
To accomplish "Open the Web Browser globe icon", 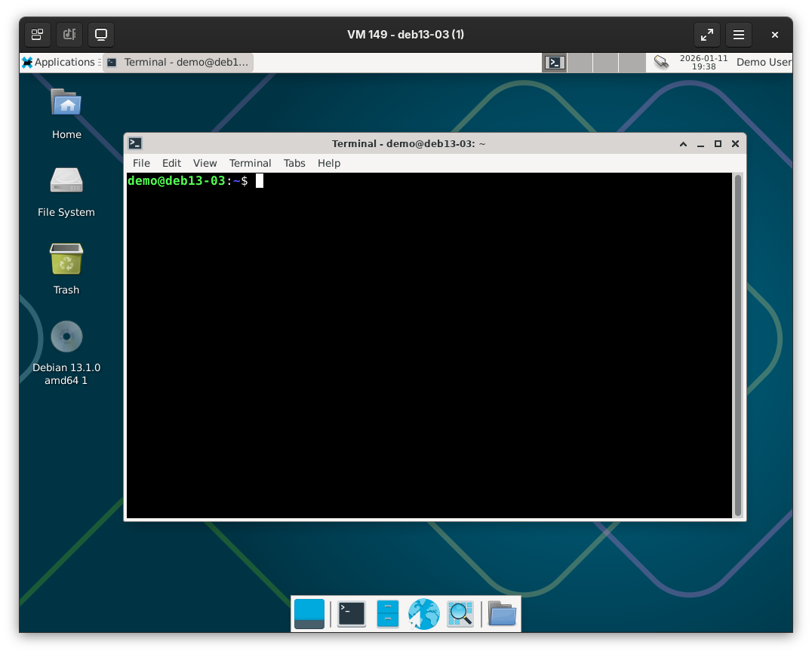I will [x=423, y=614].
